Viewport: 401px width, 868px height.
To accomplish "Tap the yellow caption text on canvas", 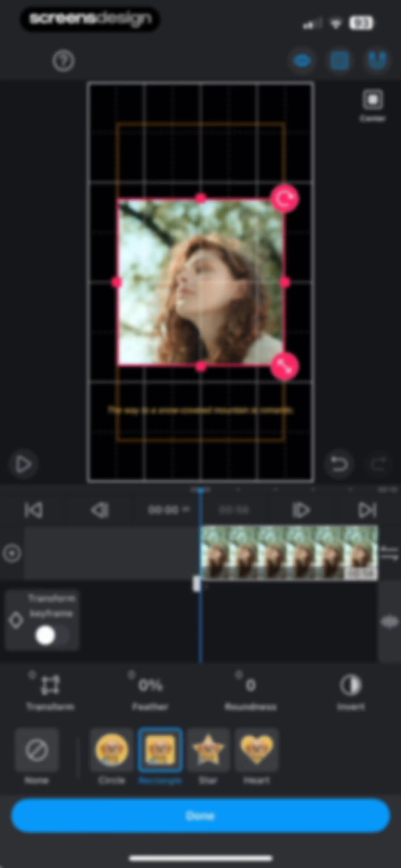I will 201,410.
